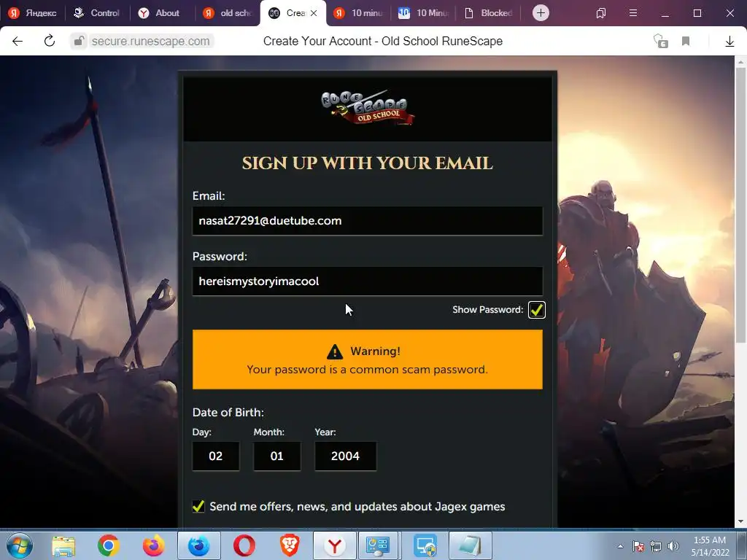Click the Old School RuneScape logo
Viewport: 747px width, 560px height.
pyautogui.click(x=368, y=108)
